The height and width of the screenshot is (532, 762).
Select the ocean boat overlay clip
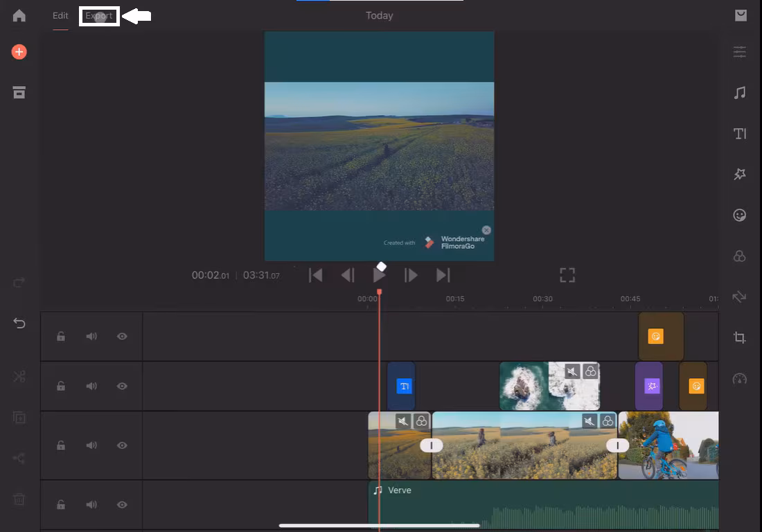click(x=549, y=387)
